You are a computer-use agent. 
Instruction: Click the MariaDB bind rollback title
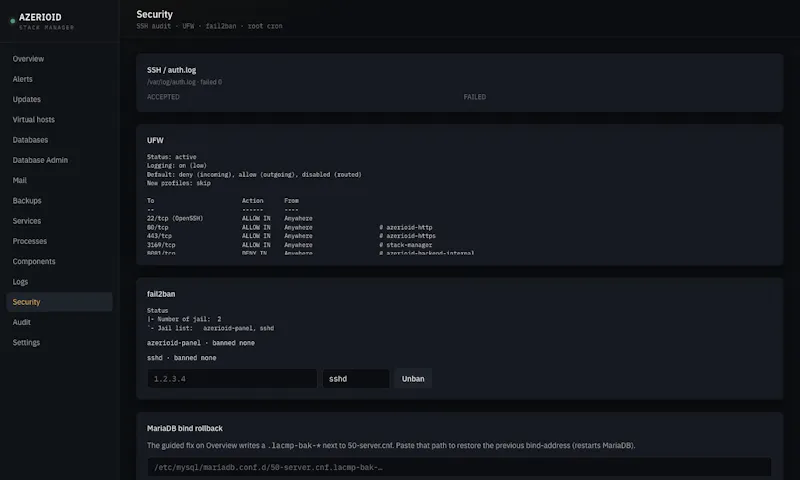click(x=185, y=428)
